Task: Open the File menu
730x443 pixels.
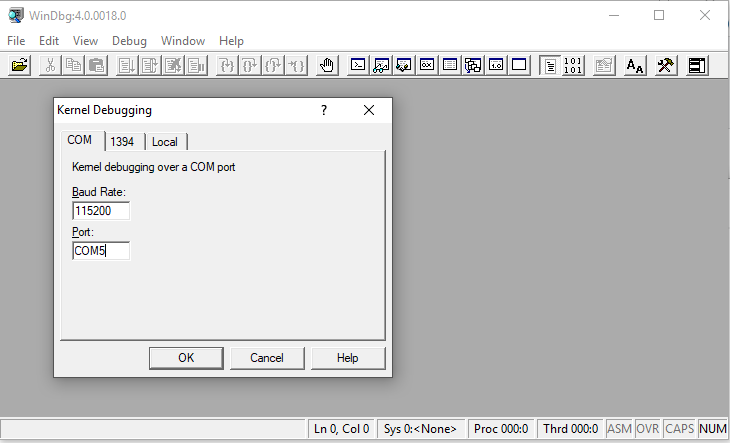Action: [x=16, y=41]
